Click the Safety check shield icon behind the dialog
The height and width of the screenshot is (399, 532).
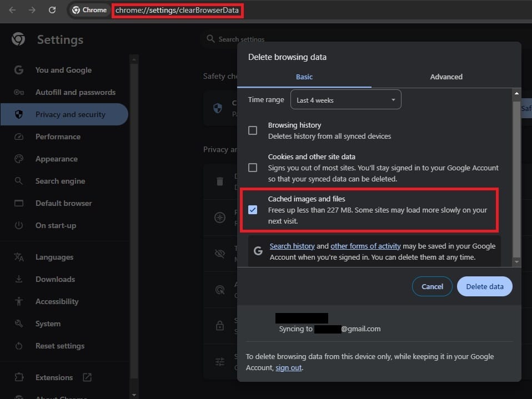[218, 108]
